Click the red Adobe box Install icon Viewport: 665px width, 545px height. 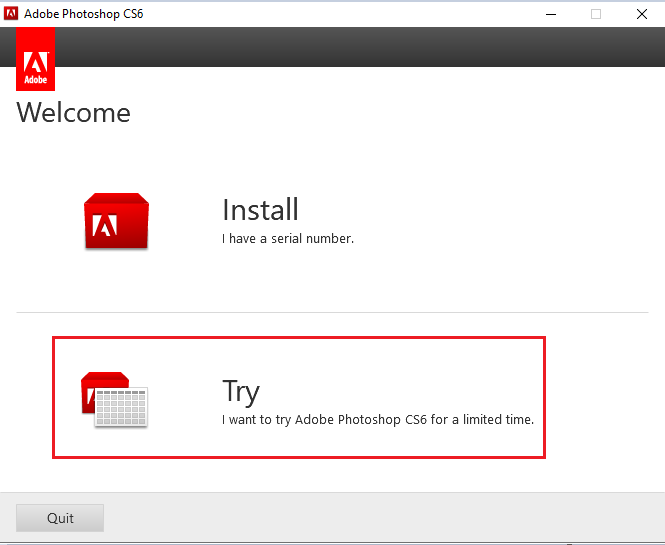[x=116, y=221]
